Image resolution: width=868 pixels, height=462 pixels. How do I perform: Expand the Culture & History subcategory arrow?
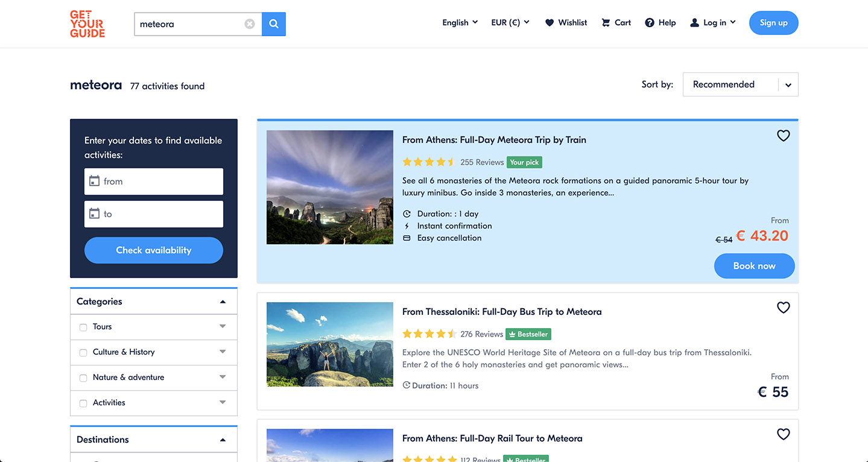223,352
